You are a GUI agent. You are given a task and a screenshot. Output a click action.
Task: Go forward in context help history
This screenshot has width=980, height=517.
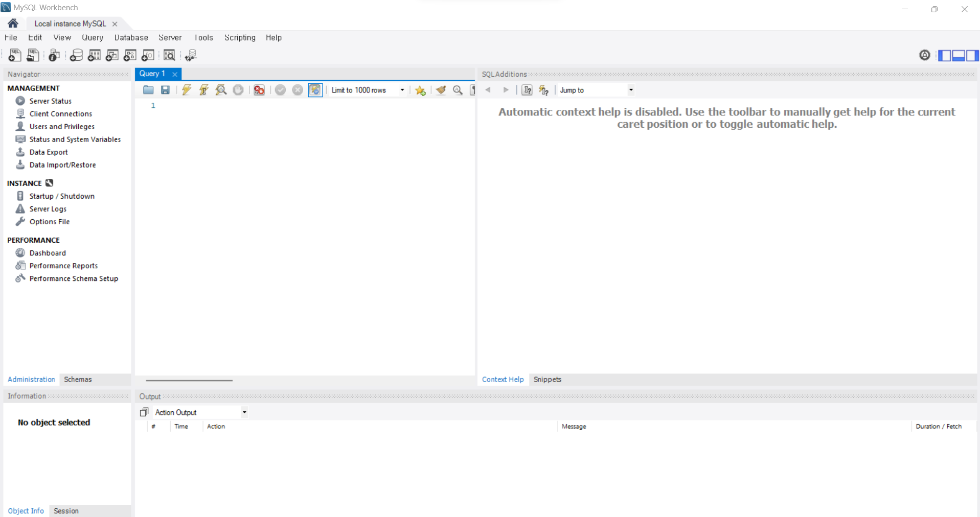[x=506, y=90]
